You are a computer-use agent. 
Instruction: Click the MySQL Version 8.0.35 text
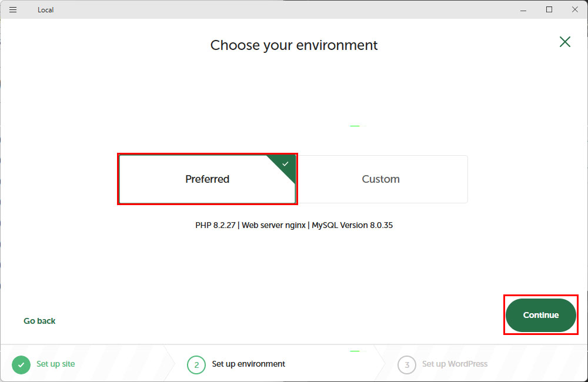coord(352,225)
